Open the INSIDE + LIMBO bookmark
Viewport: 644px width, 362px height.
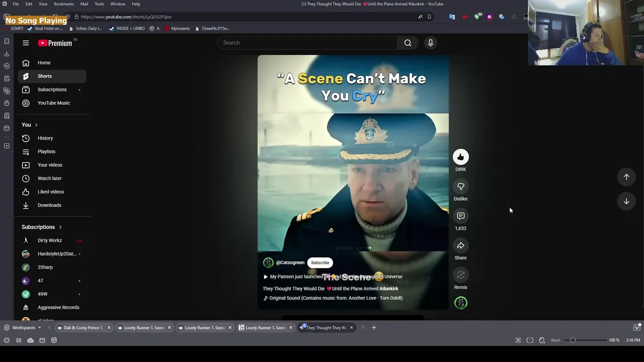click(x=127, y=29)
